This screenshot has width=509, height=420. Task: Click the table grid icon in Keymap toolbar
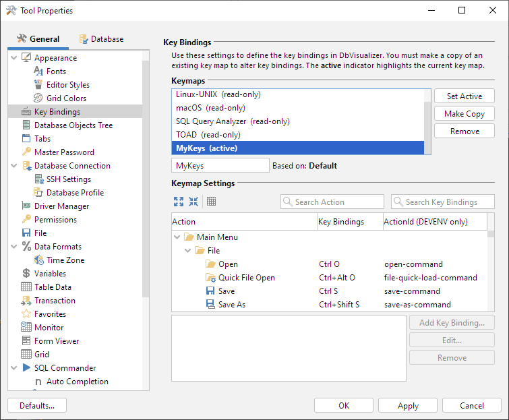[212, 202]
